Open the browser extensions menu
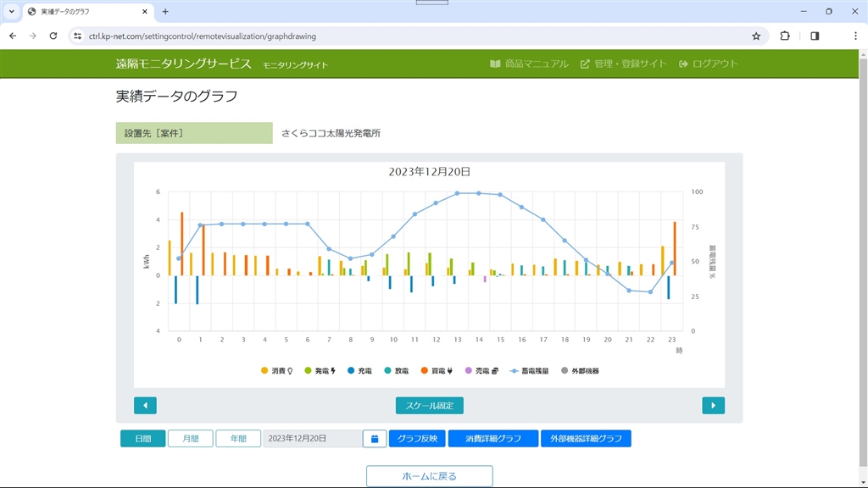 click(785, 36)
